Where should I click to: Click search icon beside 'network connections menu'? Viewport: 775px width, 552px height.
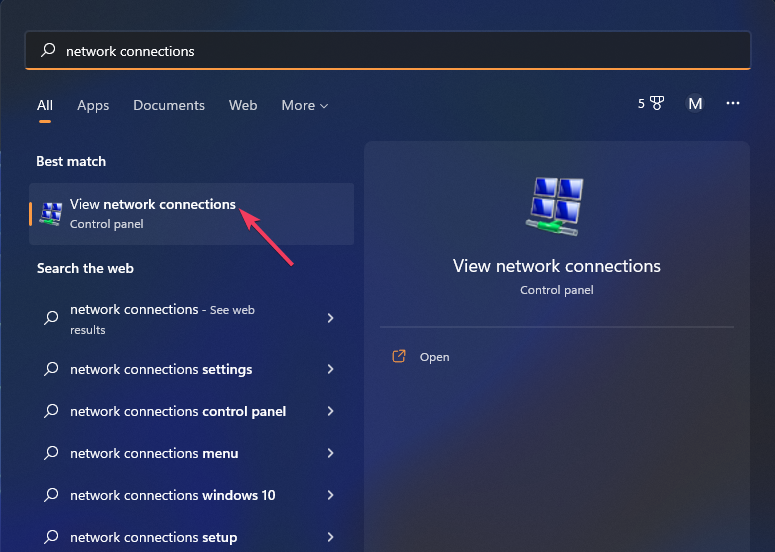pos(51,453)
